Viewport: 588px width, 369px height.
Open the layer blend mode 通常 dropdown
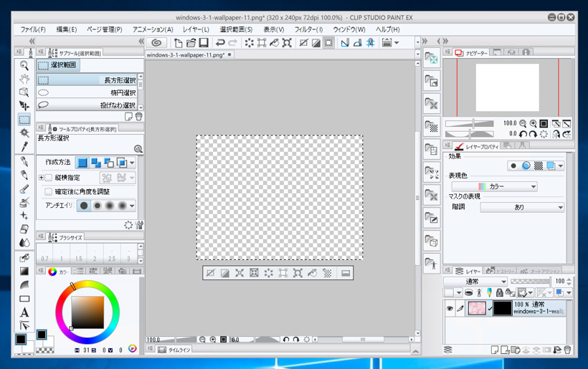point(475,282)
